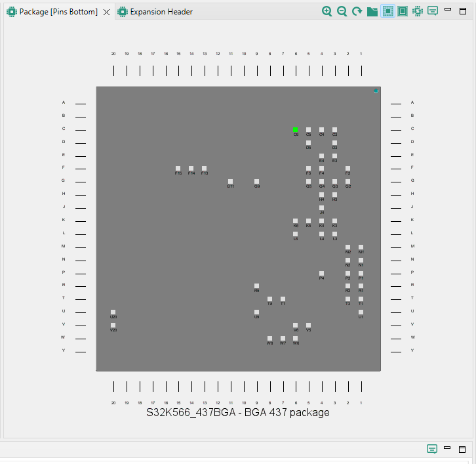Click pin W6
The image size is (476, 464).
click(296, 338)
